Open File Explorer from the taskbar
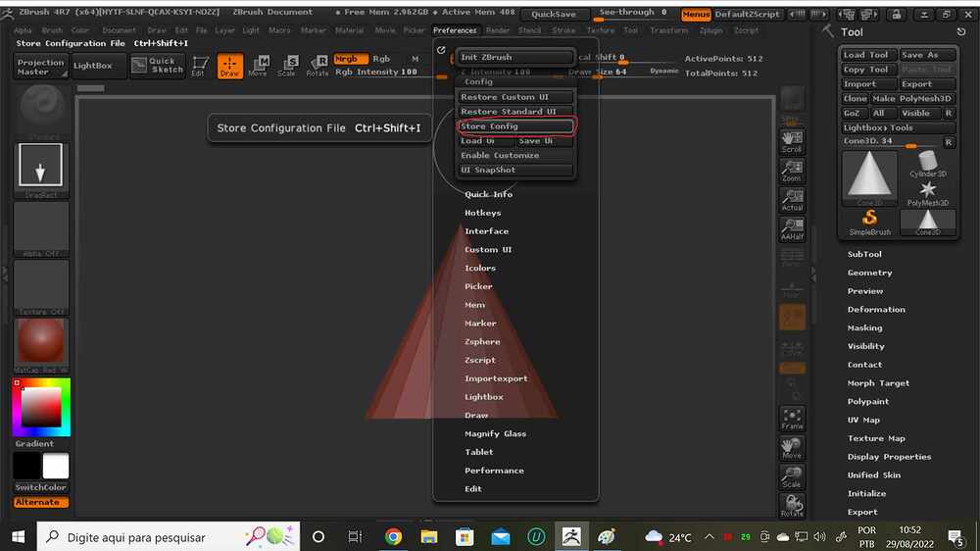The width and height of the screenshot is (980, 551). pyautogui.click(x=429, y=536)
